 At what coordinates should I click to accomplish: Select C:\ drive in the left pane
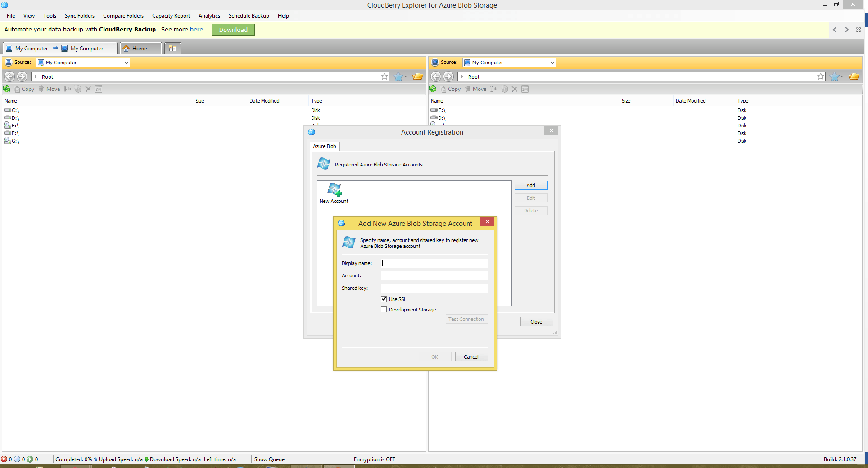[x=12, y=110]
